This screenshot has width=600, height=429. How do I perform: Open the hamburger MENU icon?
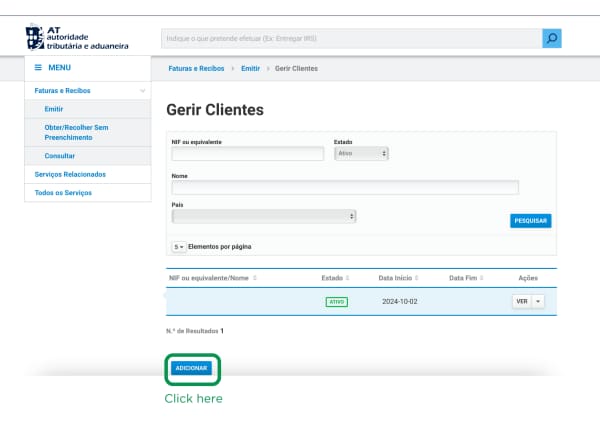[x=38, y=67]
